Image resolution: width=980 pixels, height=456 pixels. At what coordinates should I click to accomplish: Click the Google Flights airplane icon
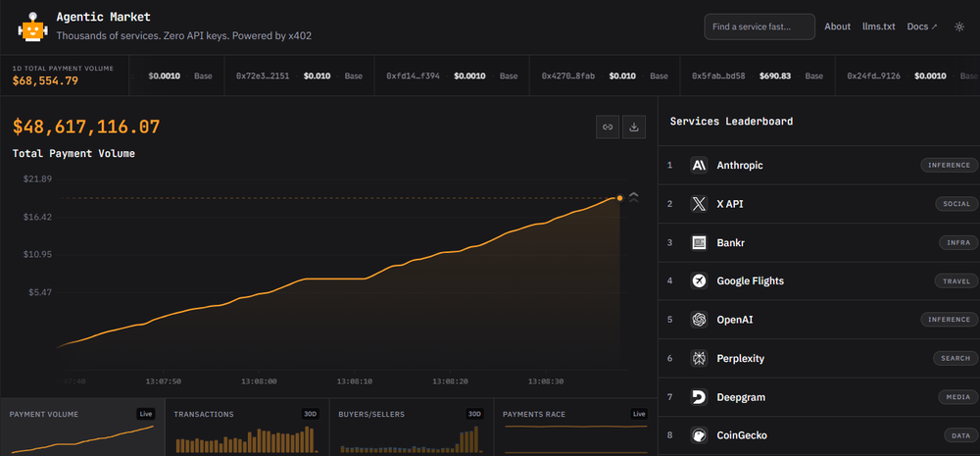pyautogui.click(x=699, y=280)
